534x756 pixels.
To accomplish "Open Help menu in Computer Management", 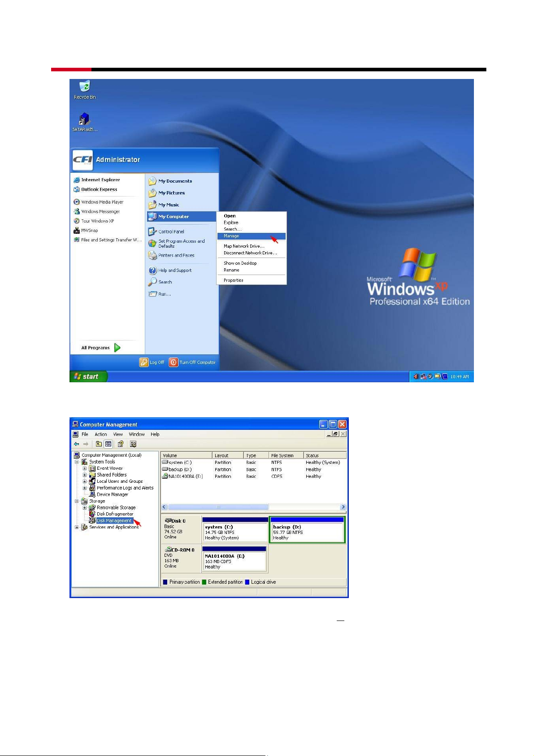I will click(x=155, y=434).
